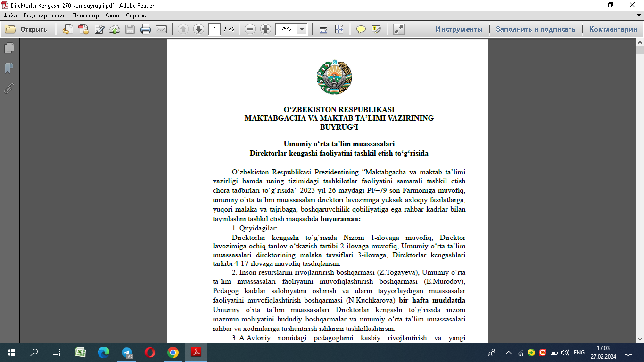Image resolution: width=644 pixels, height=362 pixels.
Task: Toggle fit-to-window-width scrolling mode
Action: [x=323, y=29]
